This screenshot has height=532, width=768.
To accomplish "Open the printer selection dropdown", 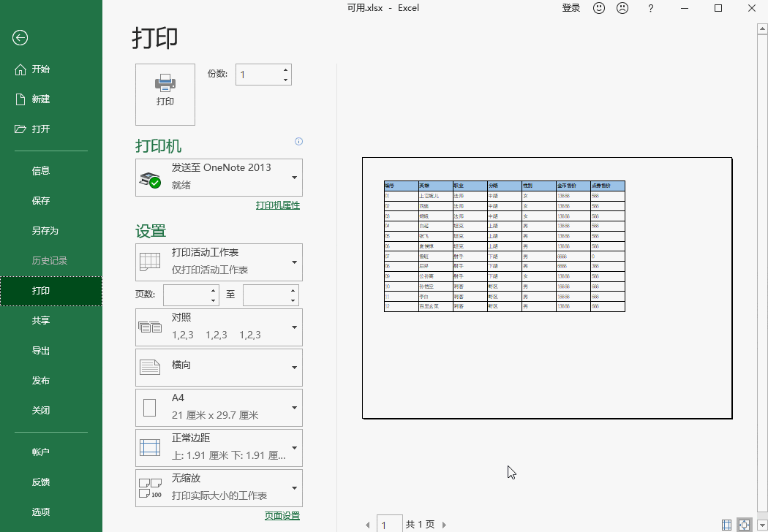I will click(219, 178).
